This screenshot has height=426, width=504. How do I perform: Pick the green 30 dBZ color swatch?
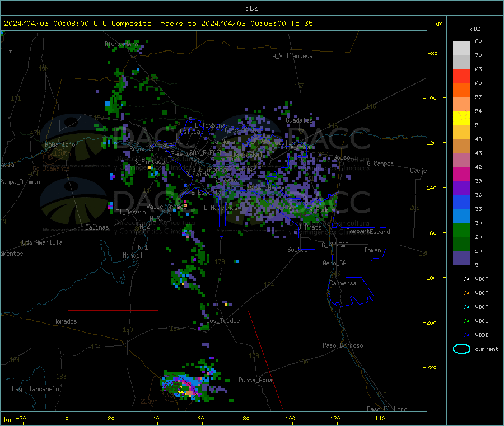(x=461, y=230)
